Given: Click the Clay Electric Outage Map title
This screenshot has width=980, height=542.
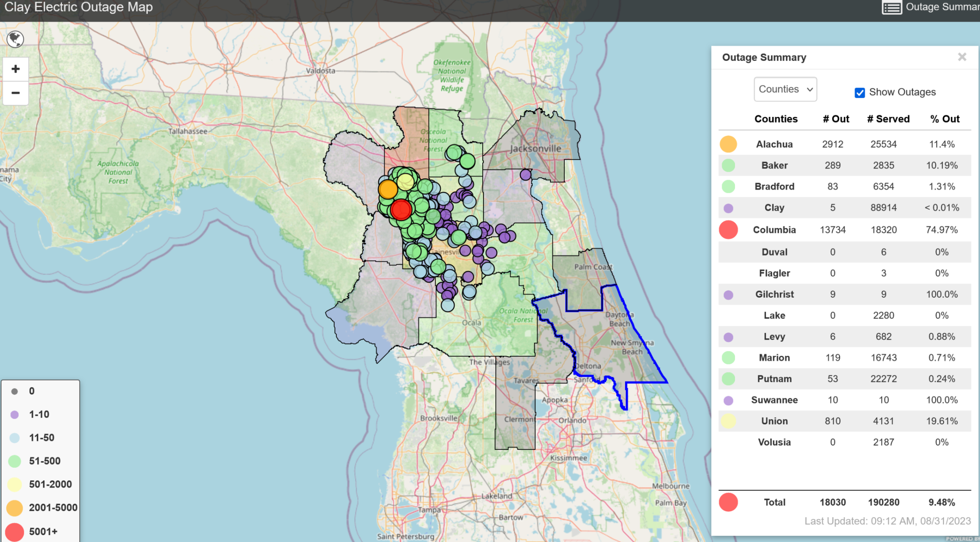Looking at the screenshot, I should 78,7.
